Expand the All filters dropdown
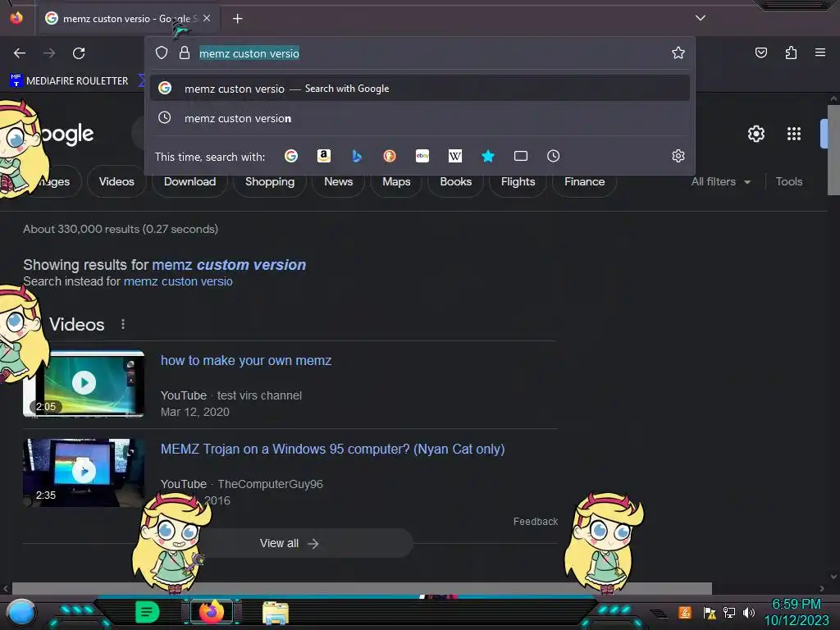The width and height of the screenshot is (840, 630). coord(720,181)
